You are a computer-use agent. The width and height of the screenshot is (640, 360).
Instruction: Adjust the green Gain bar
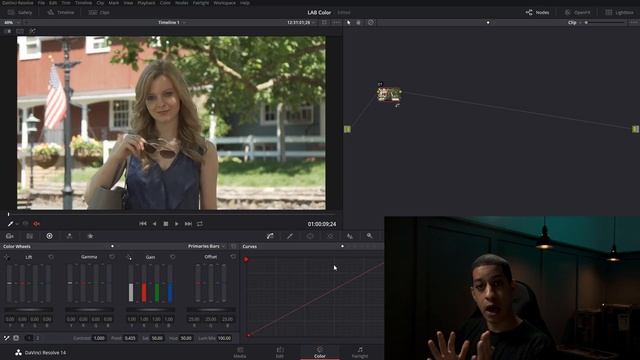click(157, 283)
